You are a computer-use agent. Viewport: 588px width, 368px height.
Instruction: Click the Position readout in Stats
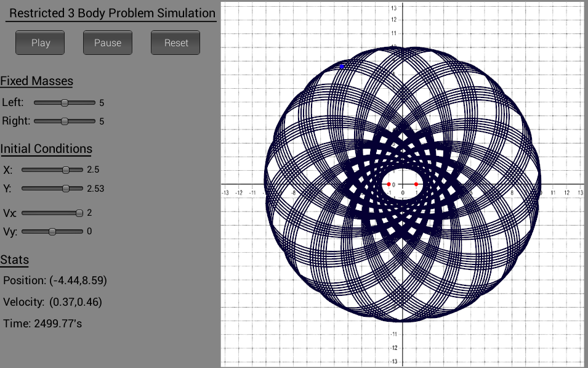click(55, 280)
